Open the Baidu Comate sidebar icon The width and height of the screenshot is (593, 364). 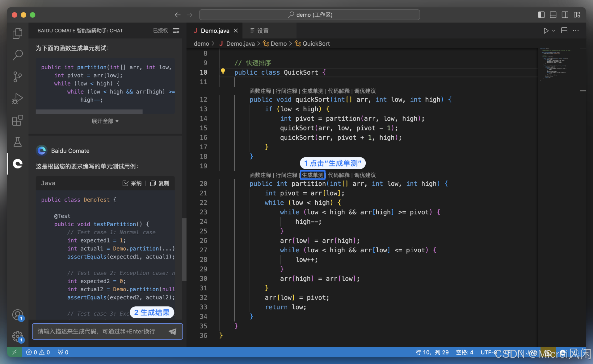[x=17, y=163]
